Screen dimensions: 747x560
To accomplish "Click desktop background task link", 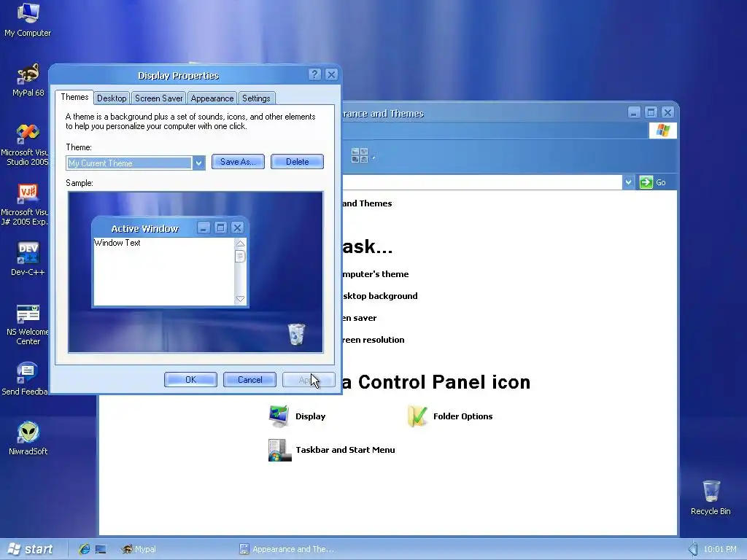I will pos(379,296).
